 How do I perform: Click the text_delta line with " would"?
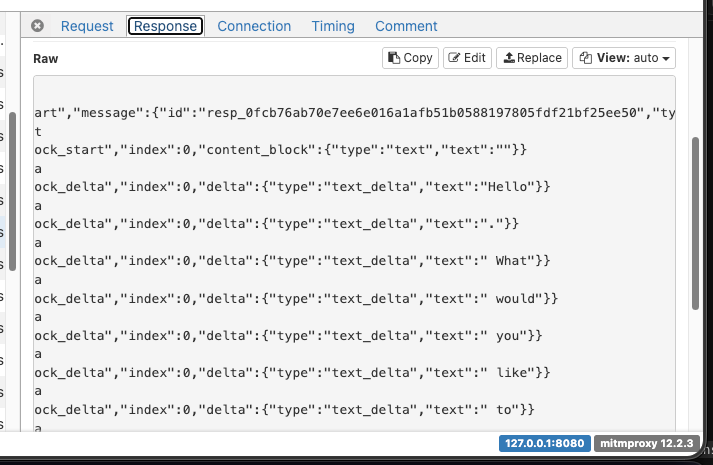click(296, 299)
